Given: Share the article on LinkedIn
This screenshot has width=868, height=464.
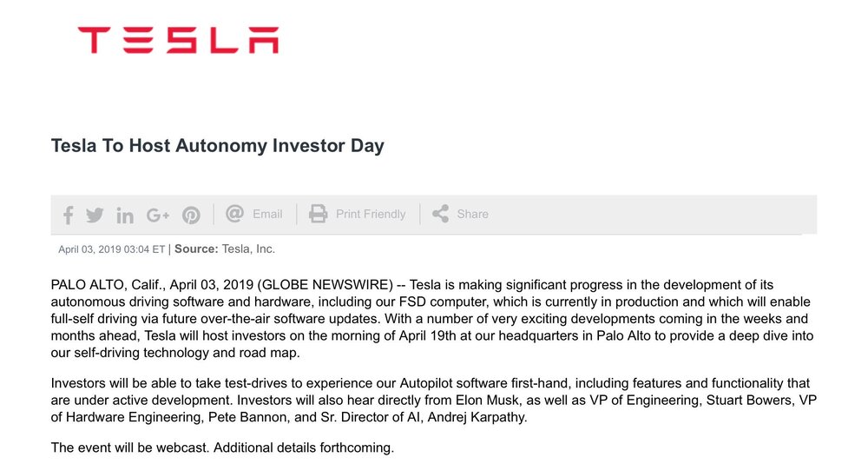Looking at the screenshot, I should [x=125, y=215].
